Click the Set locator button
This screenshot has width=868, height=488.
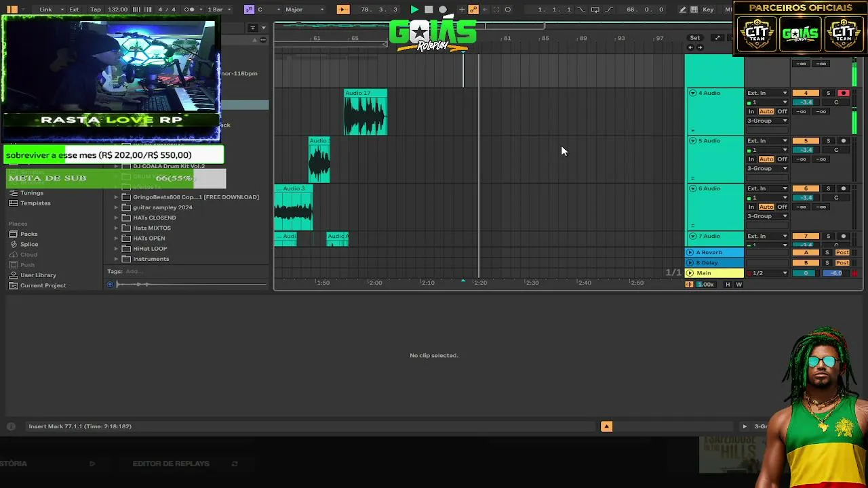[x=694, y=38]
